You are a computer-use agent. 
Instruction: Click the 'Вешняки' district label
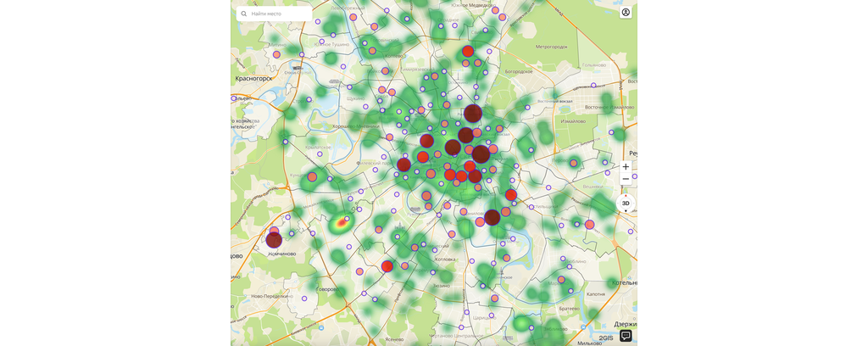tap(593, 187)
